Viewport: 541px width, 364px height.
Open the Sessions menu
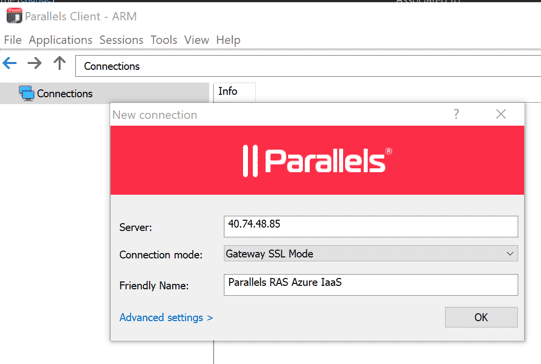[121, 40]
